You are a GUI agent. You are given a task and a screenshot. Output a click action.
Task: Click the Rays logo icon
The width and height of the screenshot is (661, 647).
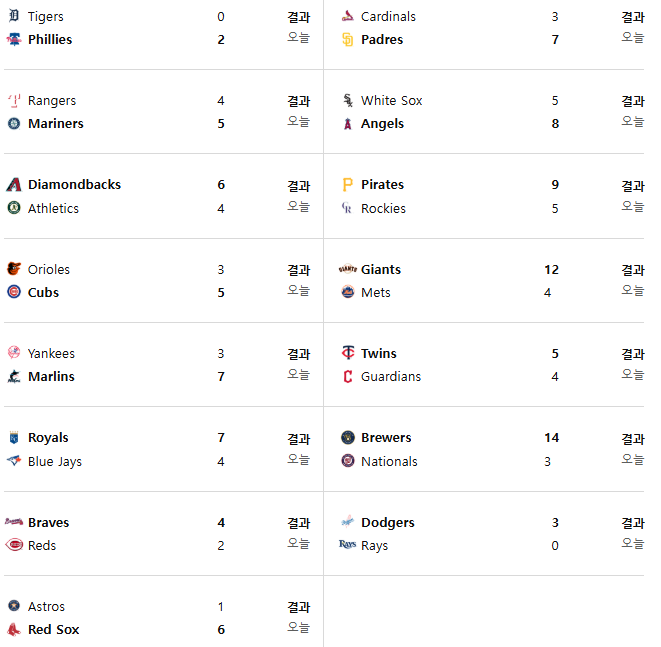(x=347, y=545)
